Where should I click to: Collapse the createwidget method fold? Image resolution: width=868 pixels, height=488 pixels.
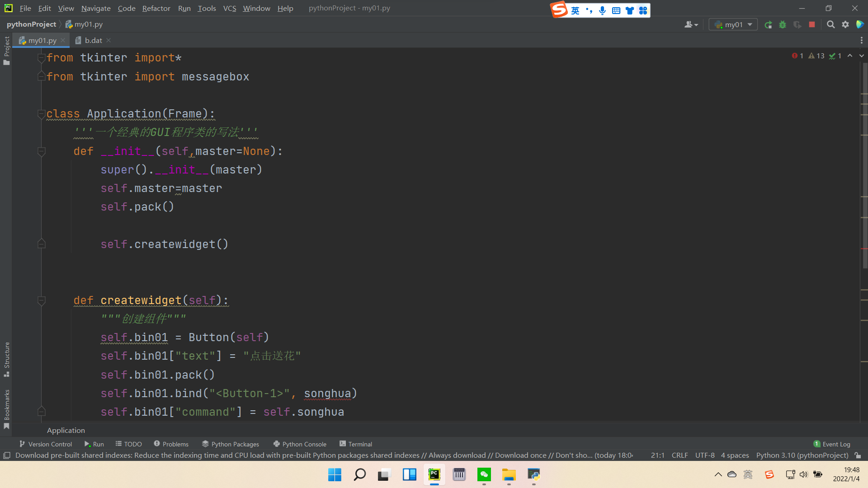point(42,300)
